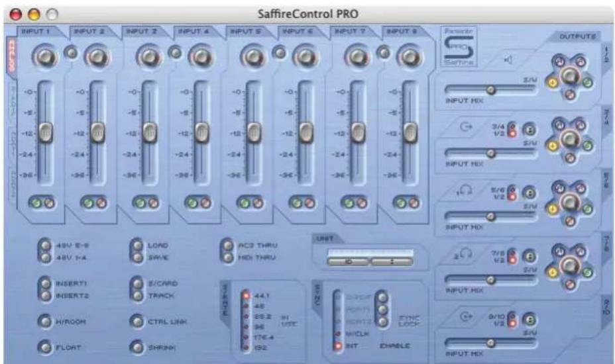Click the S/CARD button
615x364 pixels.
click(137, 283)
